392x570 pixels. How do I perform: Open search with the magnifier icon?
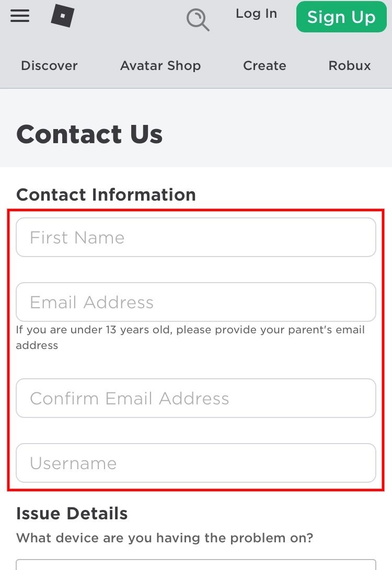pyautogui.click(x=198, y=20)
